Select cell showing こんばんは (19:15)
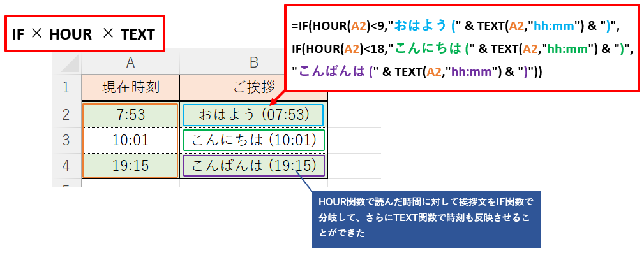Screen dimensions: 644x253 pos(254,166)
